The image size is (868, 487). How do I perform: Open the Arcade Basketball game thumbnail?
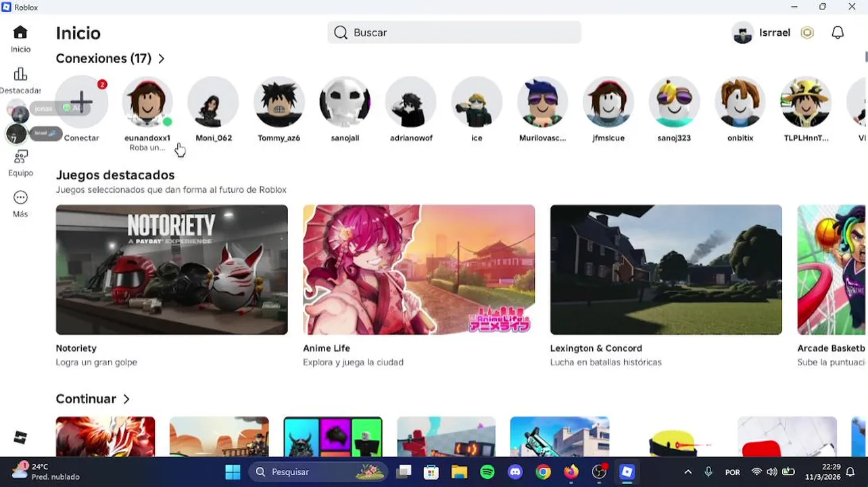coord(831,270)
